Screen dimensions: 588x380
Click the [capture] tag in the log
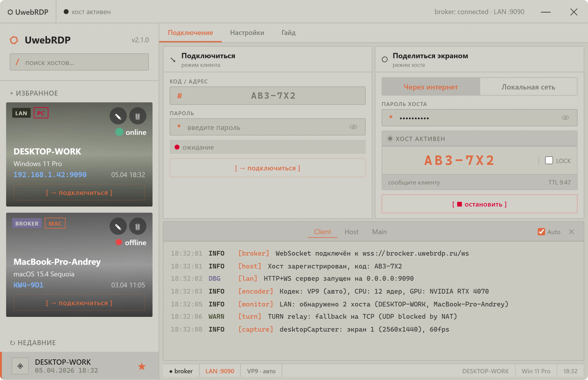pyautogui.click(x=256, y=329)
